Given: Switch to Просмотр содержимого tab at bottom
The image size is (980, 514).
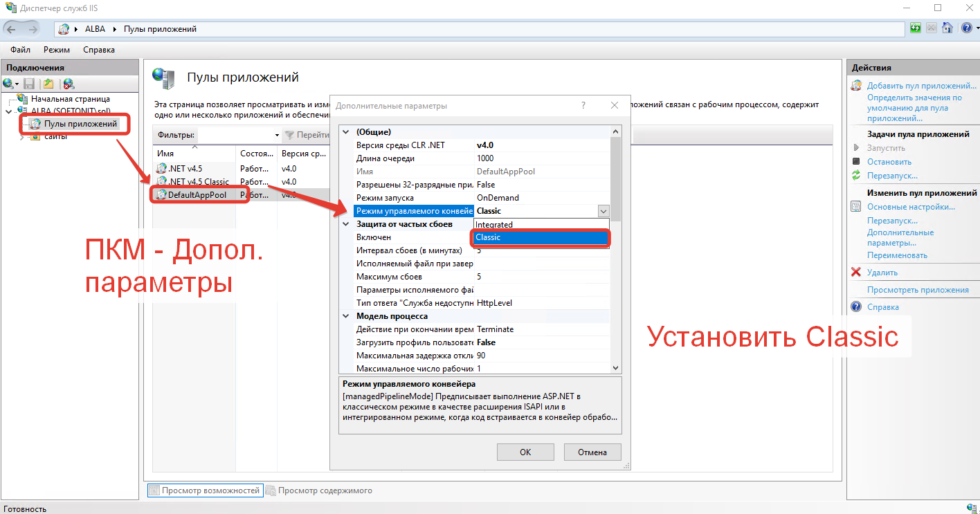Looking at the screenshot, I should pos(325,490).
